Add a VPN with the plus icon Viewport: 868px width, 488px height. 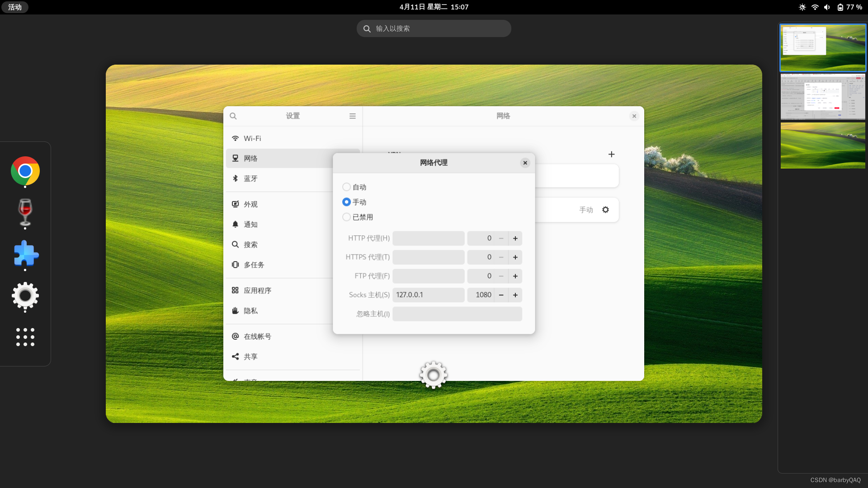612,155
